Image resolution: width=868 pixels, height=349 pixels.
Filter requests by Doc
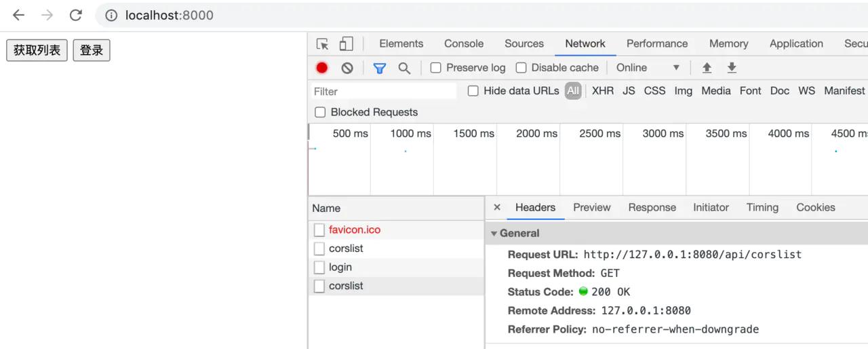pyautogui.click(x=780, y=91)
